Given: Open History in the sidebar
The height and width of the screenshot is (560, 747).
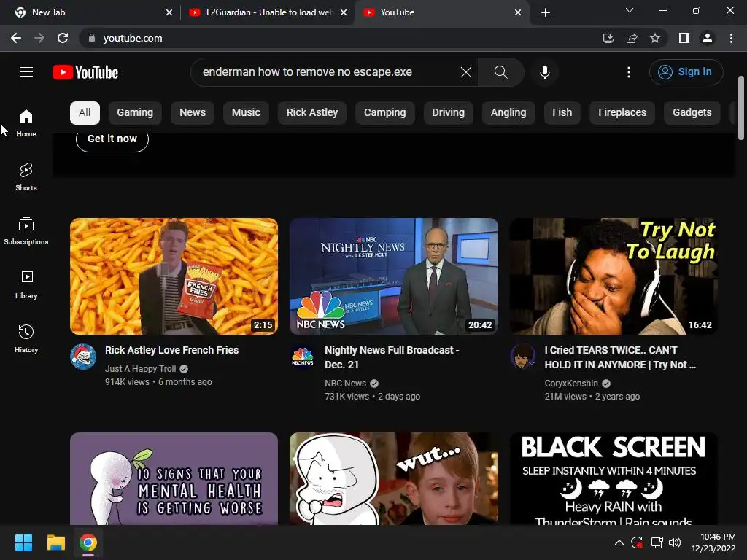Looking at the screenshot, I should [x=26, y=338].
